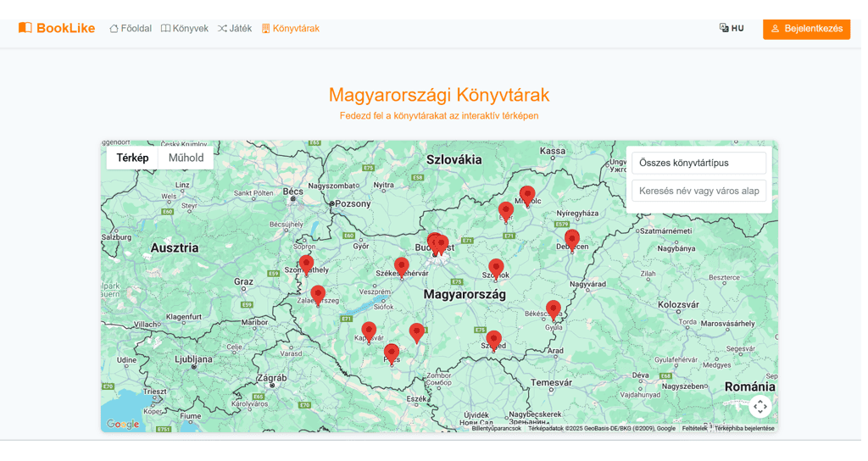Focus the library name or city search field

click(x=698, y=191)
